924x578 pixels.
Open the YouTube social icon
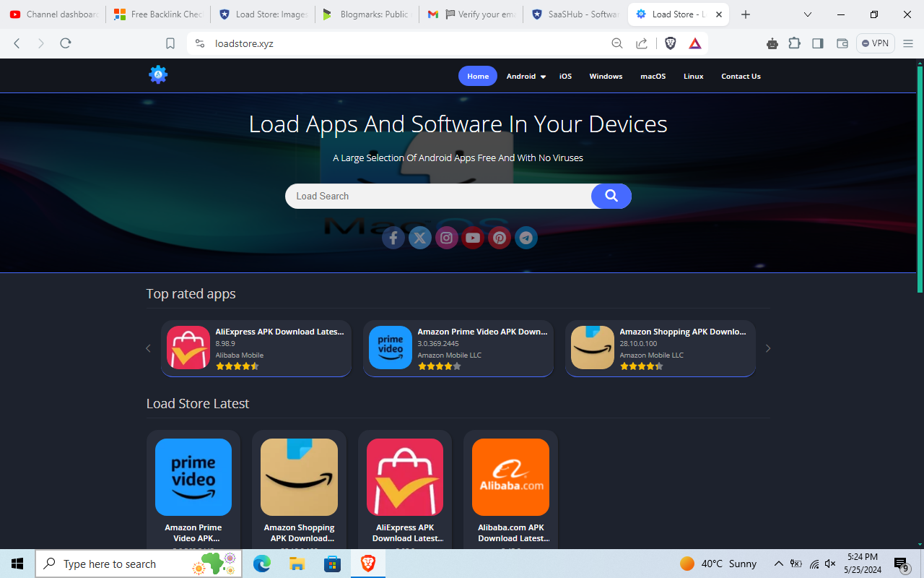pyautogui.click(x=473, y=238)
